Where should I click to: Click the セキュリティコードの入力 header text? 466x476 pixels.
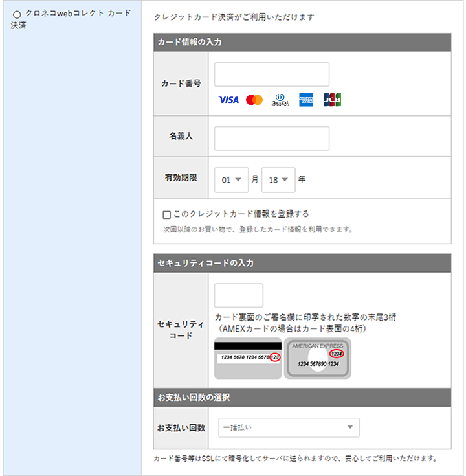pyautogui.click(x=205, y=263)
